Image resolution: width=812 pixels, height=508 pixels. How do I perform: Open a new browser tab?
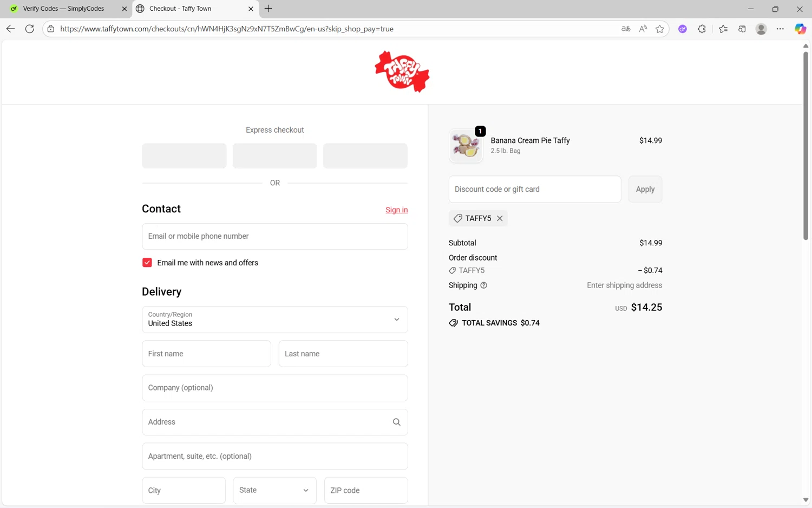tap(269, 9)
